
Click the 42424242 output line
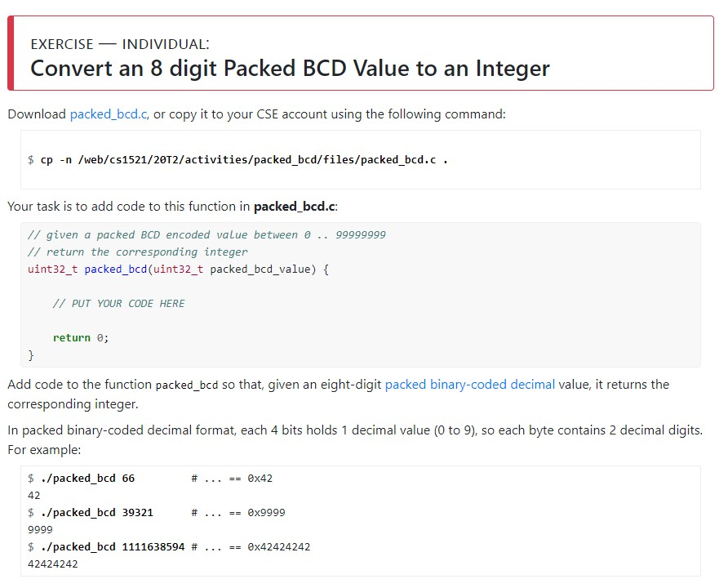52,563
